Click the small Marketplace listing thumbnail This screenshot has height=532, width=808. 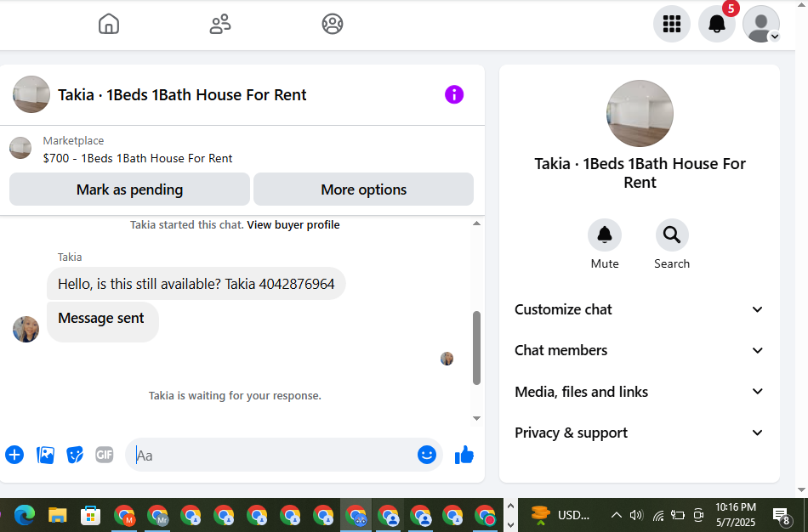click(x=20, y=148)
